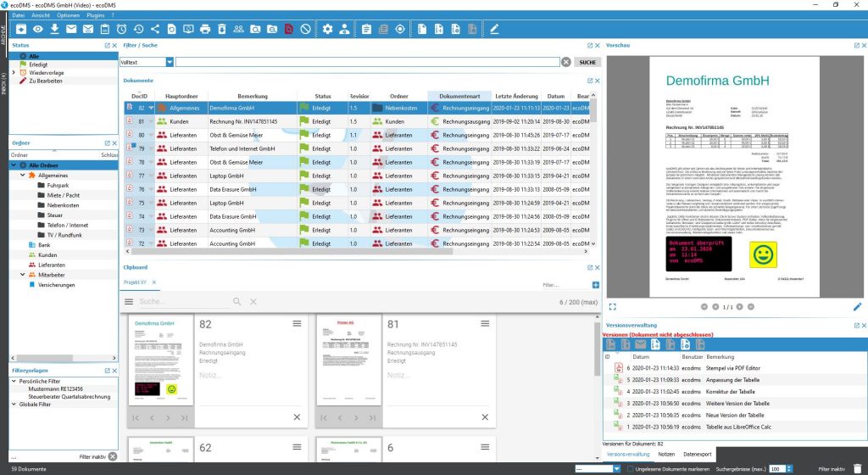Click the download arrow toolbar icon
868x475 pixels.
54,30
